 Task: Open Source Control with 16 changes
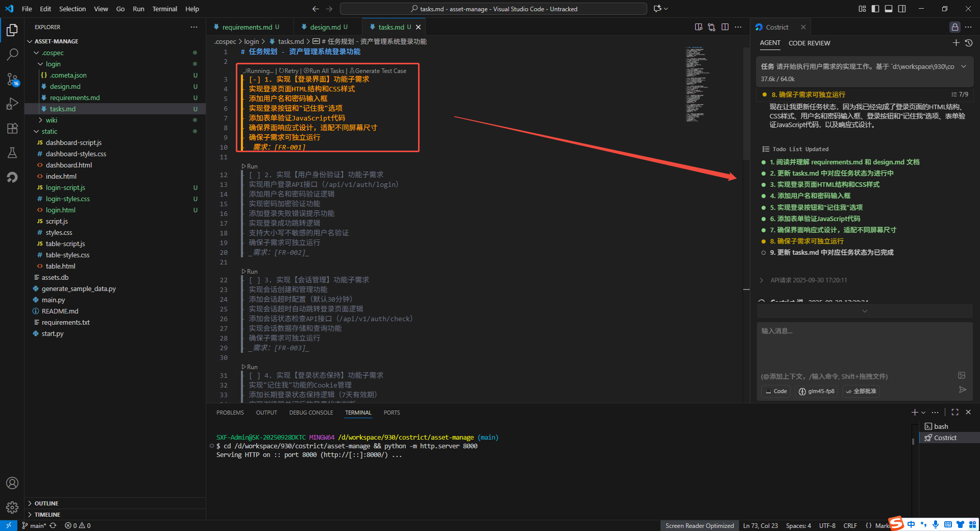point(12,79)
